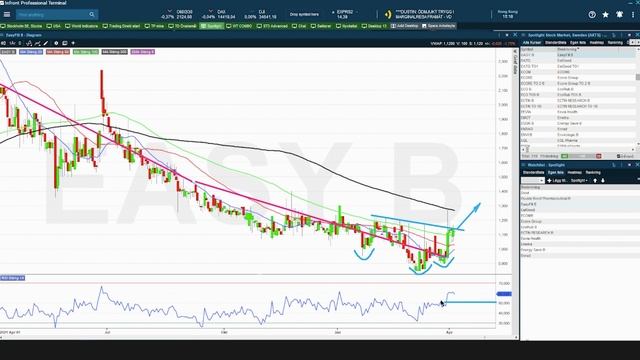The width and height of the screenshot is (640, 360).
Task: Toggle the purple legend tag
Action: [x=143, y=52]
